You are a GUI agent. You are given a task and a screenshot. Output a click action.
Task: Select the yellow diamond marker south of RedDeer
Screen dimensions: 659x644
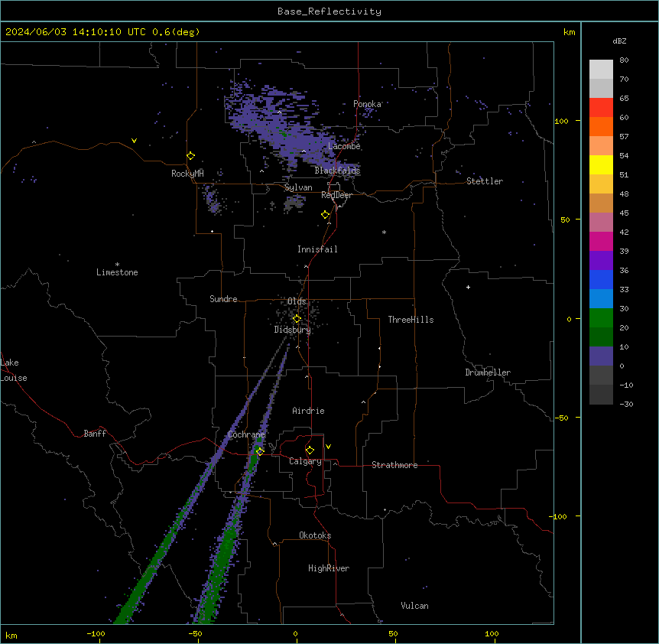point(326,215)
